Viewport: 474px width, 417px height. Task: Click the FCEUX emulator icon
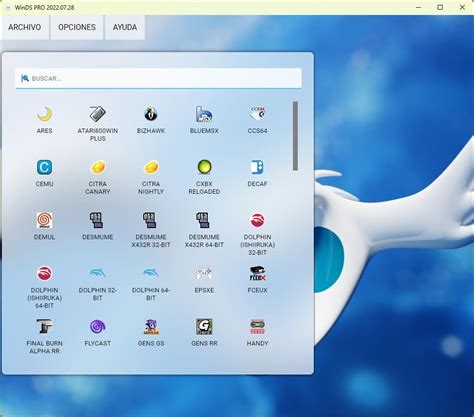(x=257, y=274)
